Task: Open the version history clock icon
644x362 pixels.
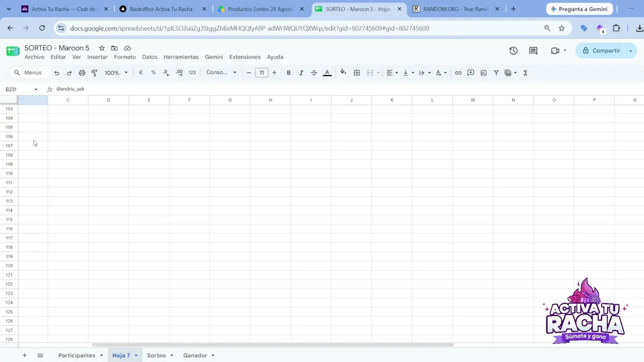Action: click(513, 51)
